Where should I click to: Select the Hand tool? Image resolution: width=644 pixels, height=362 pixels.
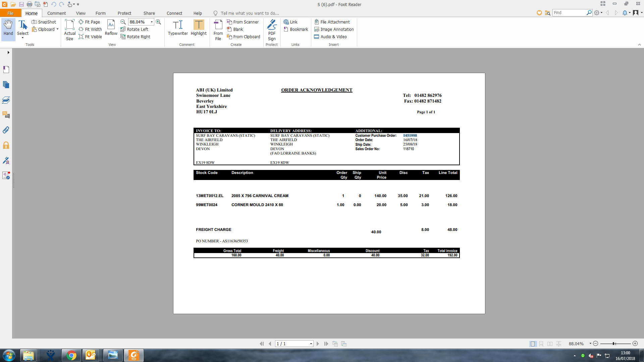click(x=8, y=28)
